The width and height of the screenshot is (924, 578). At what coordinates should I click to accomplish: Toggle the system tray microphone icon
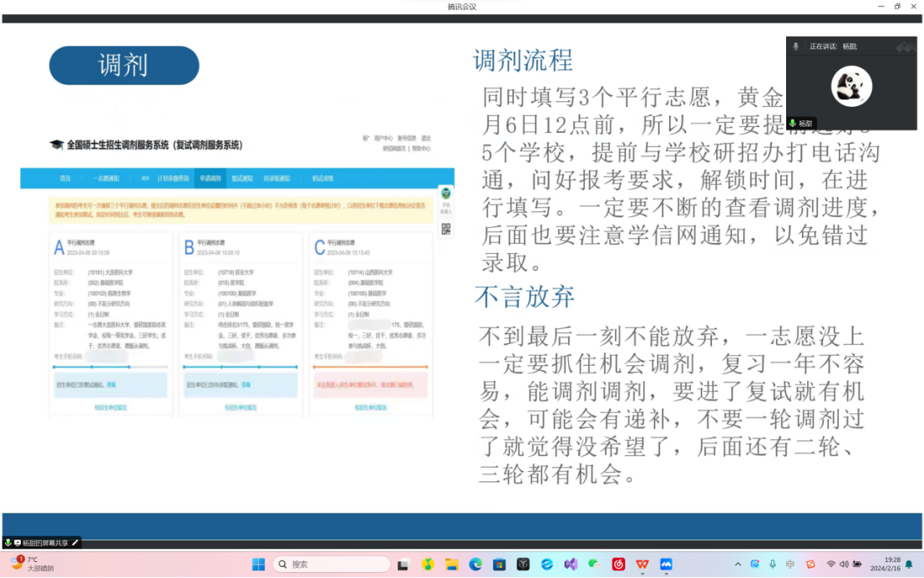point(773,565)
